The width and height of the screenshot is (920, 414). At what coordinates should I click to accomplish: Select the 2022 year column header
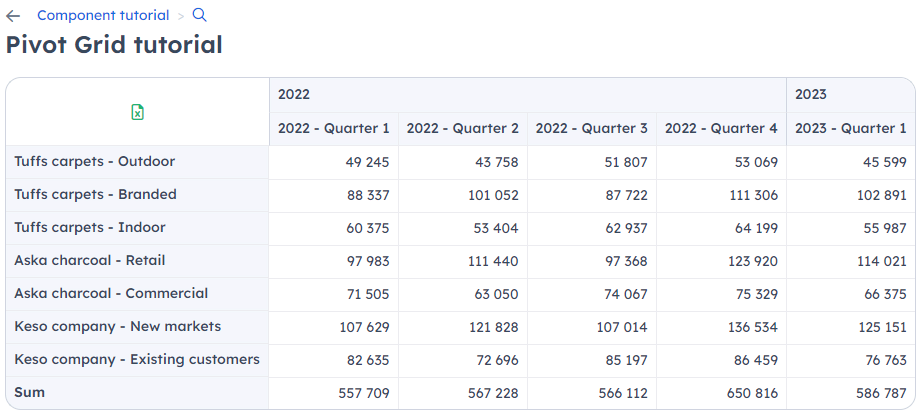(x=528, y=94)
